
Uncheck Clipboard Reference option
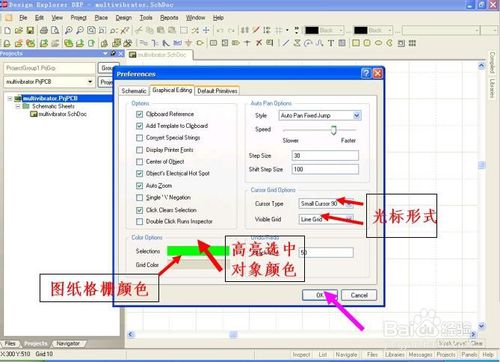(x=139, y=114)
